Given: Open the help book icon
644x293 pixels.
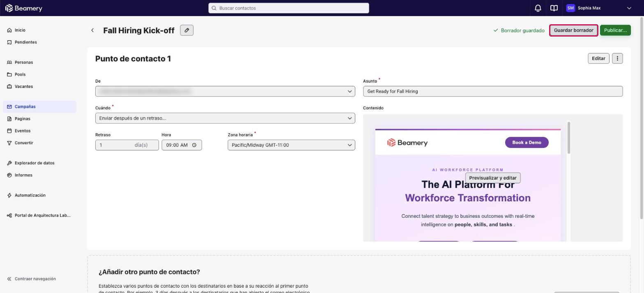Looking at the screenshot, I should 554,8.
